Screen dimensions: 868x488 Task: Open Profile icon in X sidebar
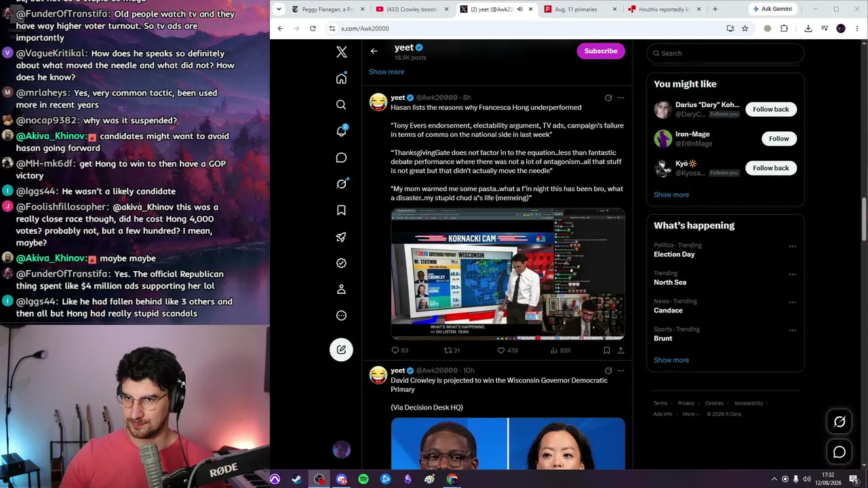(341, 289)
